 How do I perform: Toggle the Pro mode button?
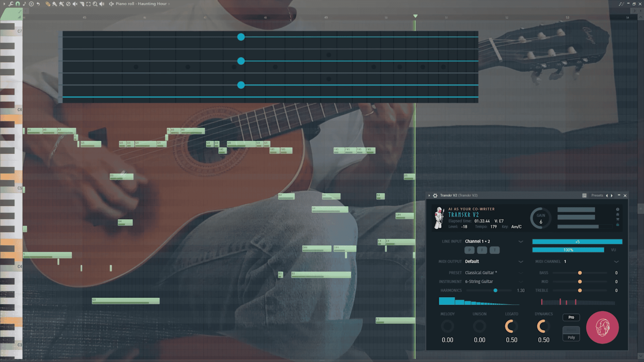pyautogui.click(x=571, y=317)
